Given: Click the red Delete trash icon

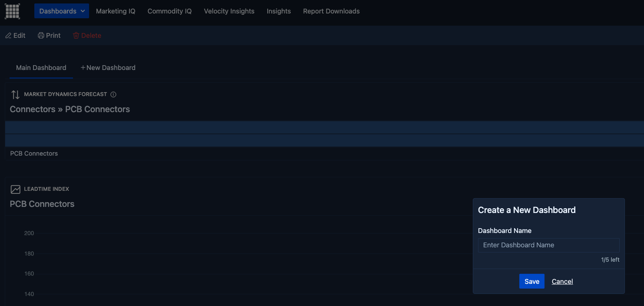Looking at the screenshot, I should [76, 35].
